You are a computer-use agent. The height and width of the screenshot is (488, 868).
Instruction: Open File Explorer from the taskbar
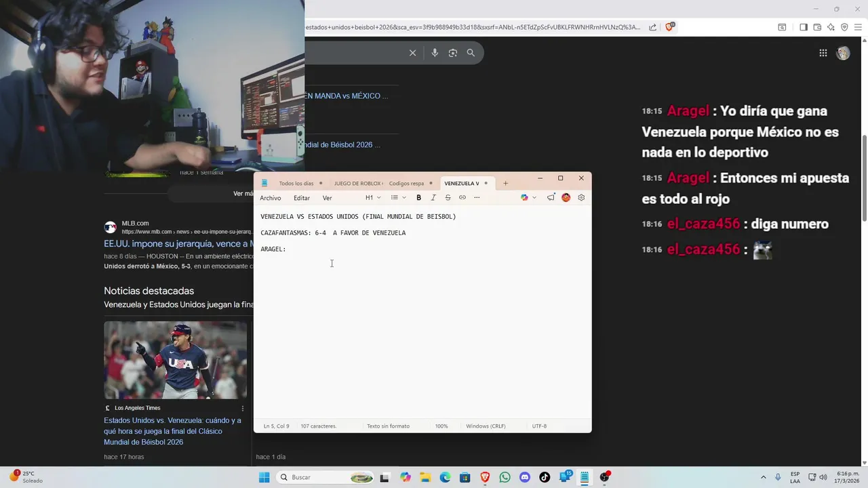[x=425, y=477]
